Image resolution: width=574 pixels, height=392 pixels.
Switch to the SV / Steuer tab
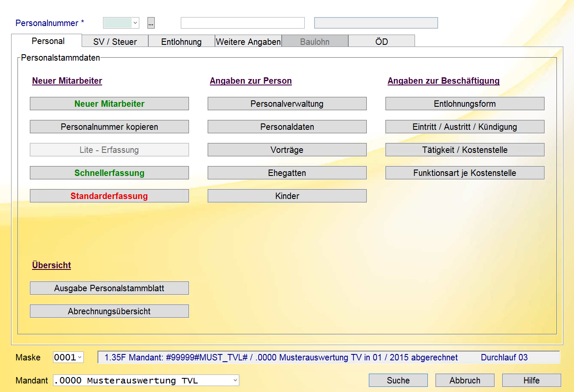115,41
